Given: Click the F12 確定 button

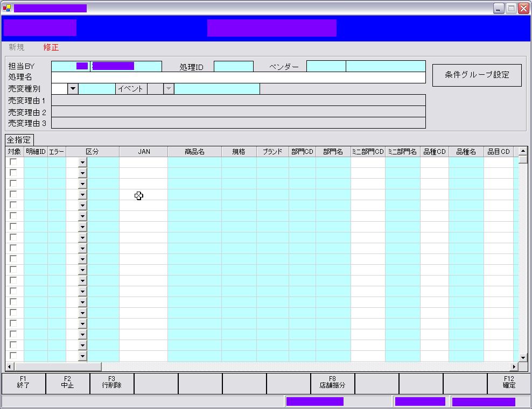Looking at the screenshot, I should 509,383.
